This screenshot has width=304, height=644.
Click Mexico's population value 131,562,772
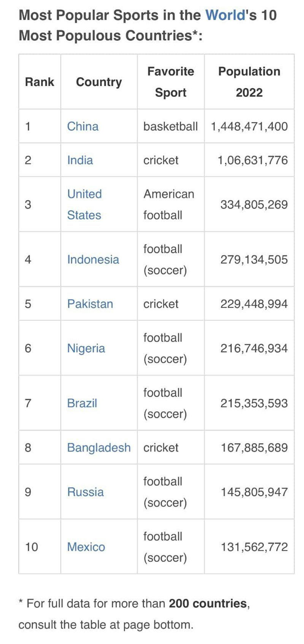pyautogui.click(x=254, y=547)
